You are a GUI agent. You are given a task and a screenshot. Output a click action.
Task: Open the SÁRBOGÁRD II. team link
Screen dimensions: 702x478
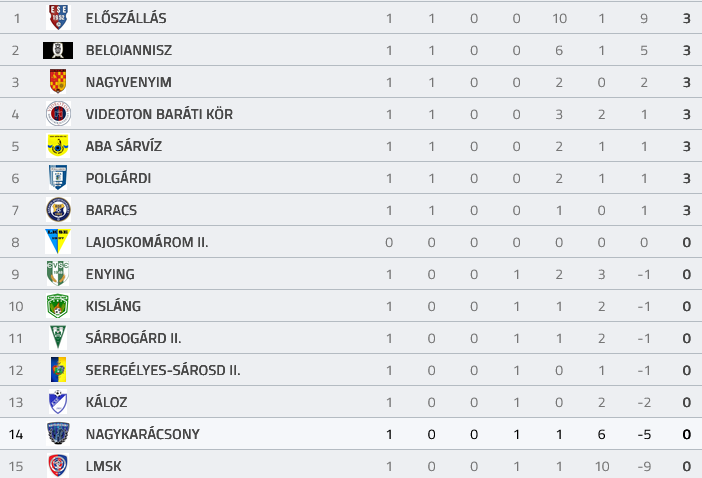[133, 338]
